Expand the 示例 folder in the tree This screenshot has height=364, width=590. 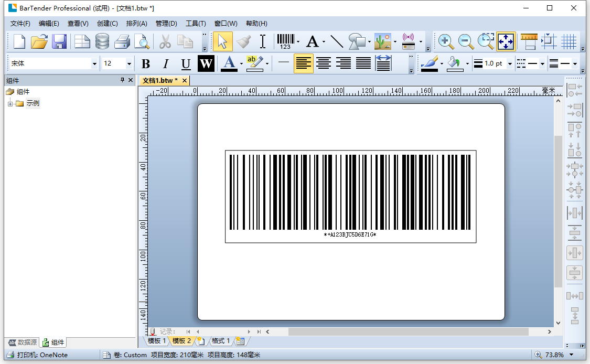coord(10,103)
